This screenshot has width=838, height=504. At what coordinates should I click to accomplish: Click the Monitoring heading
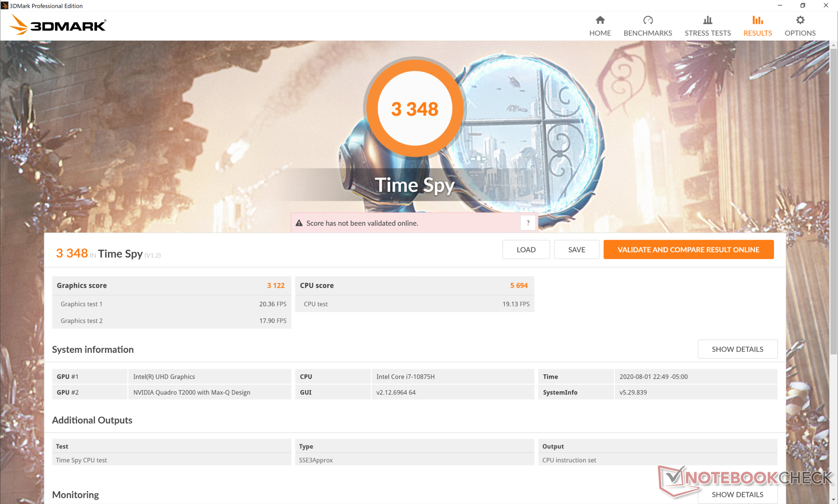76,495
